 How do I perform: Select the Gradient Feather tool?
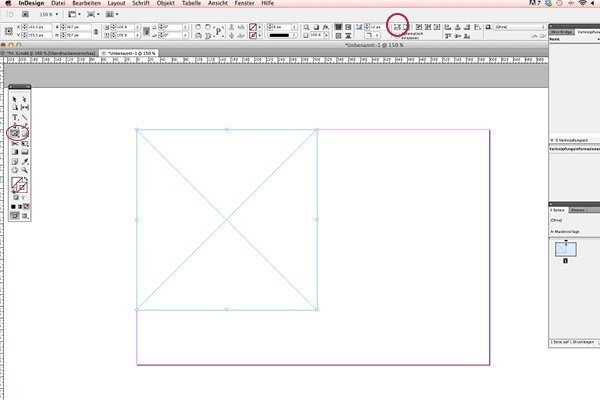[x=24, y=152]
